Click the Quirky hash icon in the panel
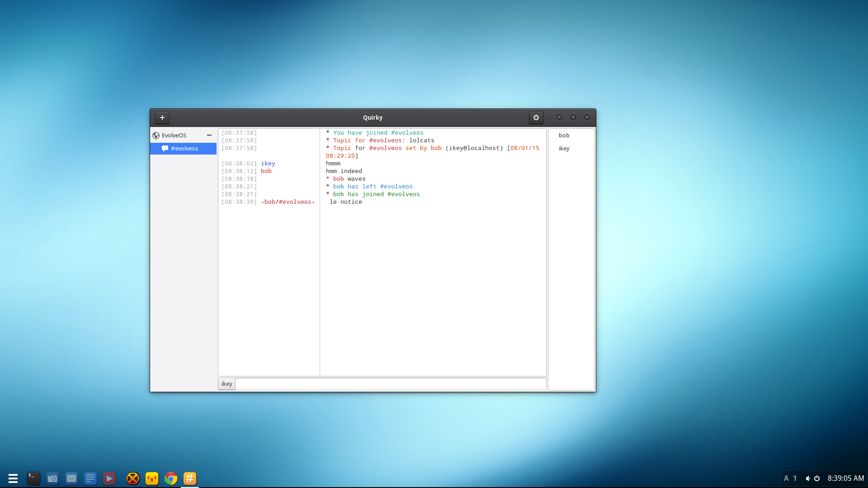Viewport: 868px width, 488px height. (190, 479)
